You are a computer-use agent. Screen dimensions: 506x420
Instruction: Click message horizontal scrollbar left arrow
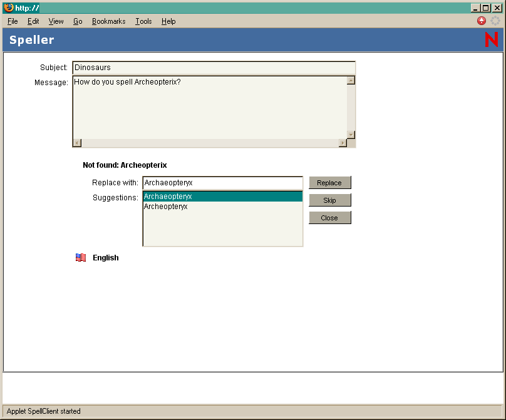coord(77,143)
